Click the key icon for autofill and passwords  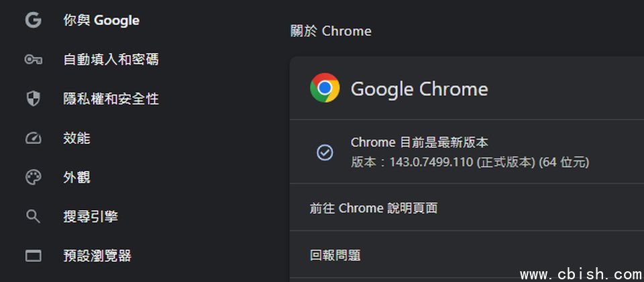point(33,60)
